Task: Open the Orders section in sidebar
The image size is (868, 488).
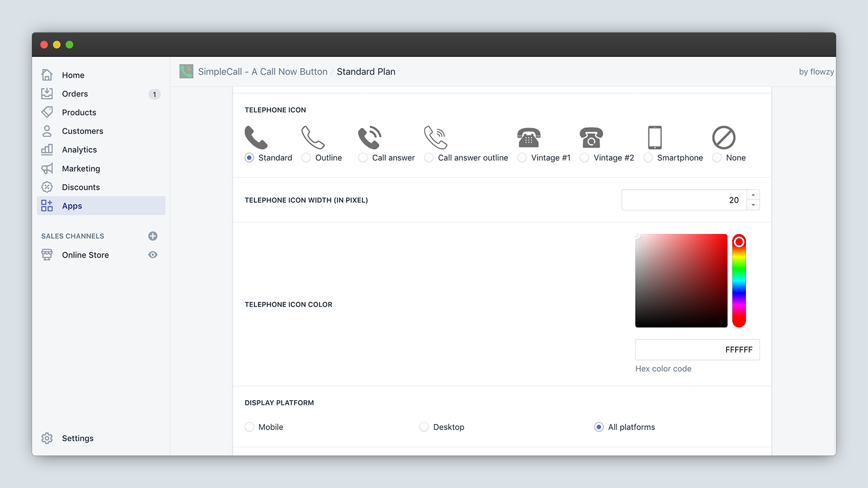Action: pos(75,94)
